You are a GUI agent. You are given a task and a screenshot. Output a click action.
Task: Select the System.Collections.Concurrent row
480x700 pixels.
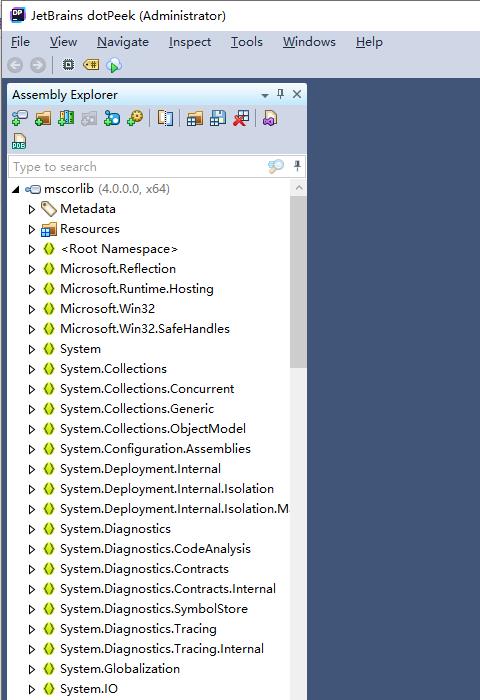coord(147,389)
